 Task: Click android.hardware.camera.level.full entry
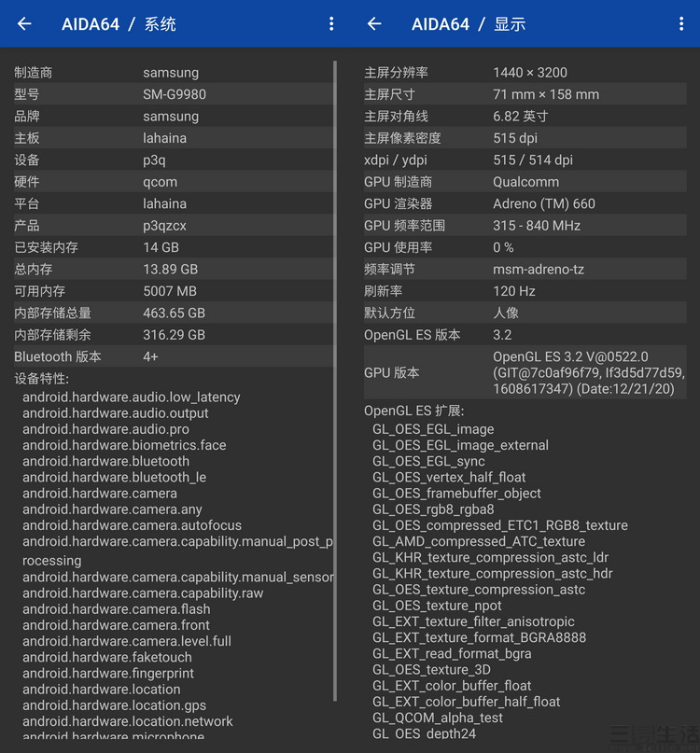127,641
